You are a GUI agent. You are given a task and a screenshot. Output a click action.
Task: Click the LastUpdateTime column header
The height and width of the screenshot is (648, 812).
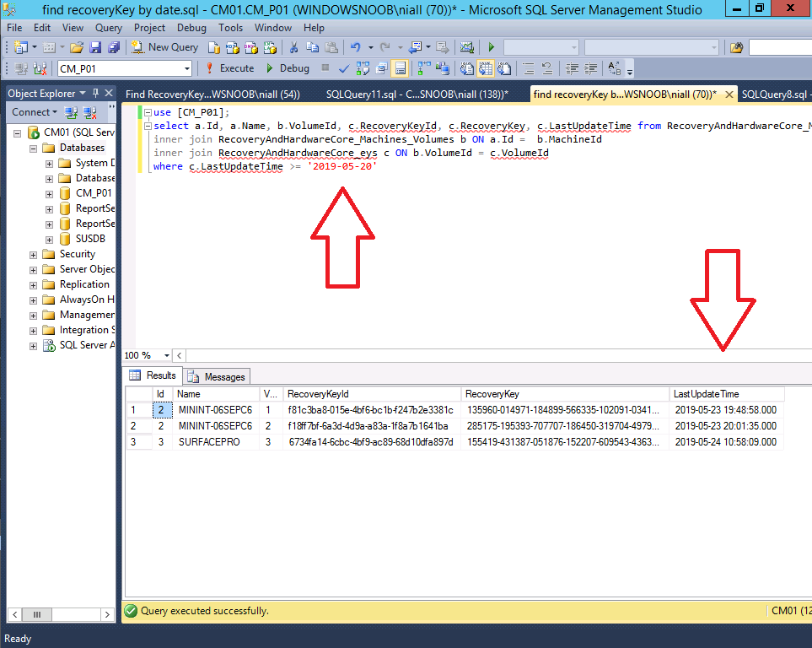(x=726, y=394)
